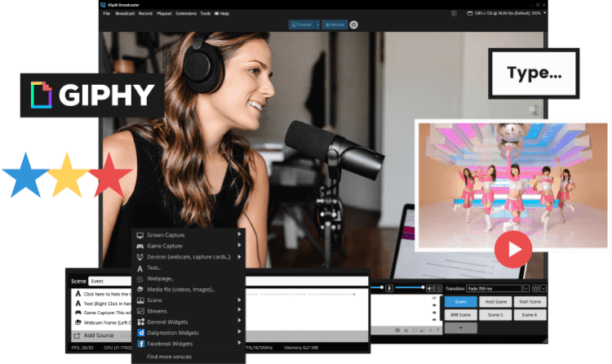Select the Text... source option
This screenshot has height=364, width=612.
click(x=188, y=268)
